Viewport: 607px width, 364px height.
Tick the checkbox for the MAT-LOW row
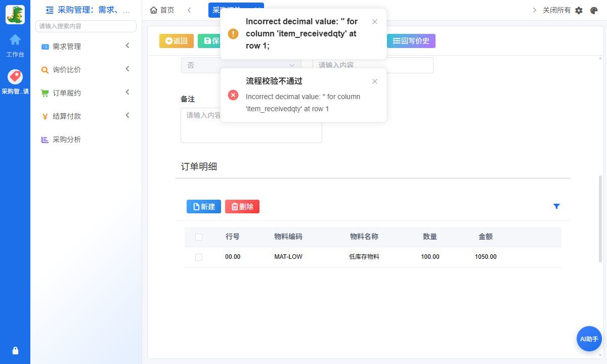(x=199, y=257)
